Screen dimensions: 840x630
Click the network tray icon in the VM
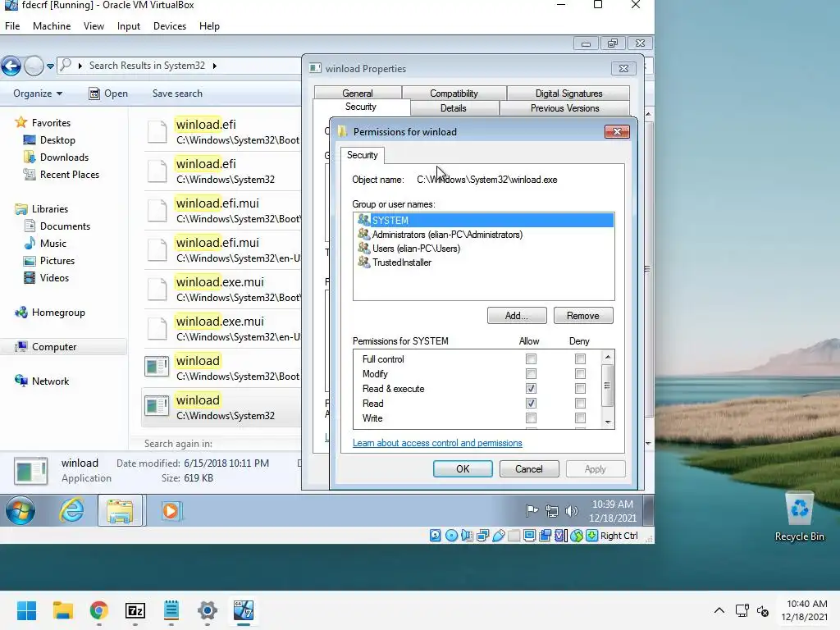tap(552, 511)
